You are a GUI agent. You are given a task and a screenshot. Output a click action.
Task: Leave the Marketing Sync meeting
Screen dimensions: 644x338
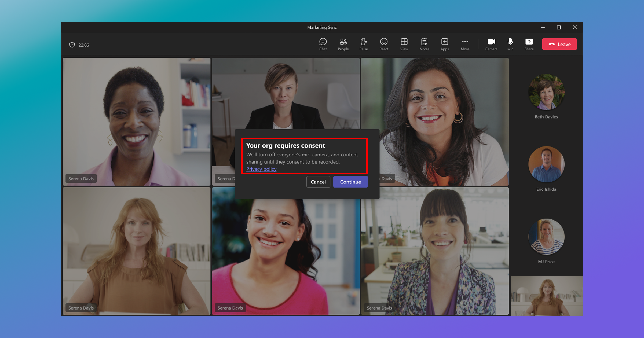[559, 44]
